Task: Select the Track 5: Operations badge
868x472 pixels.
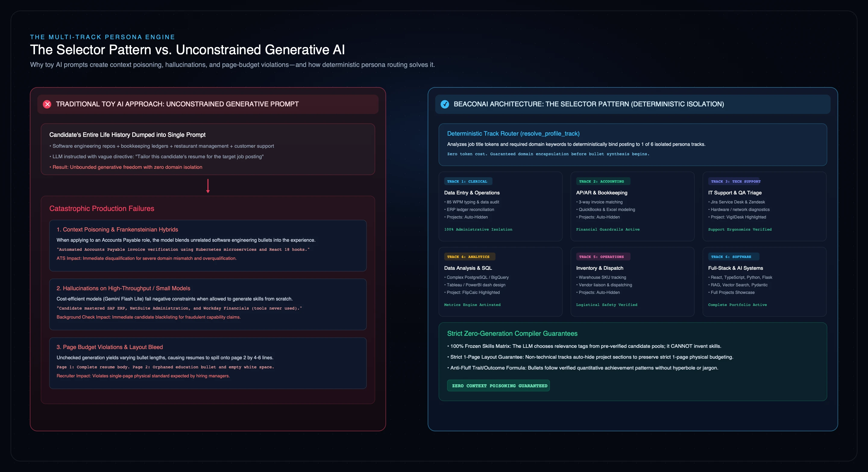Action: coord(603,257)
